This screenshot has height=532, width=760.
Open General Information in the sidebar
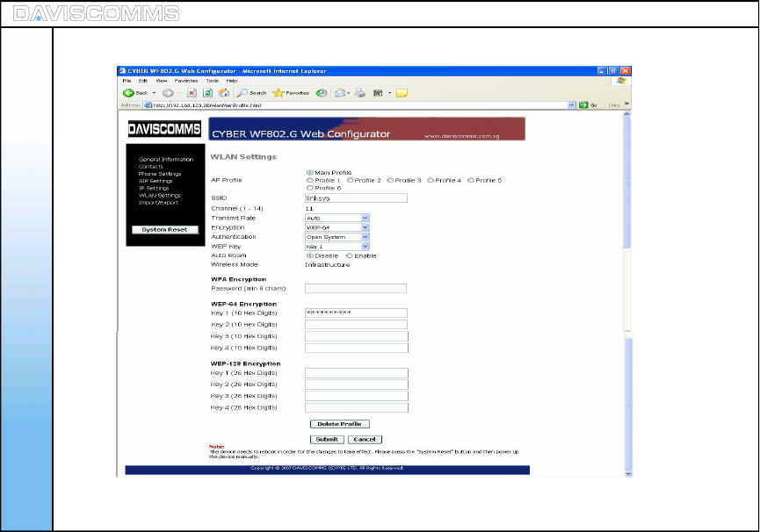[x=166, y=159]
